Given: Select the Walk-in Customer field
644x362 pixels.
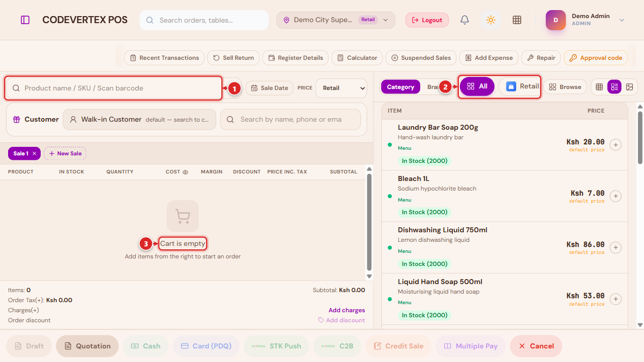Looking at the screenshot, I should pyautogui.click(x=139, y=120).
